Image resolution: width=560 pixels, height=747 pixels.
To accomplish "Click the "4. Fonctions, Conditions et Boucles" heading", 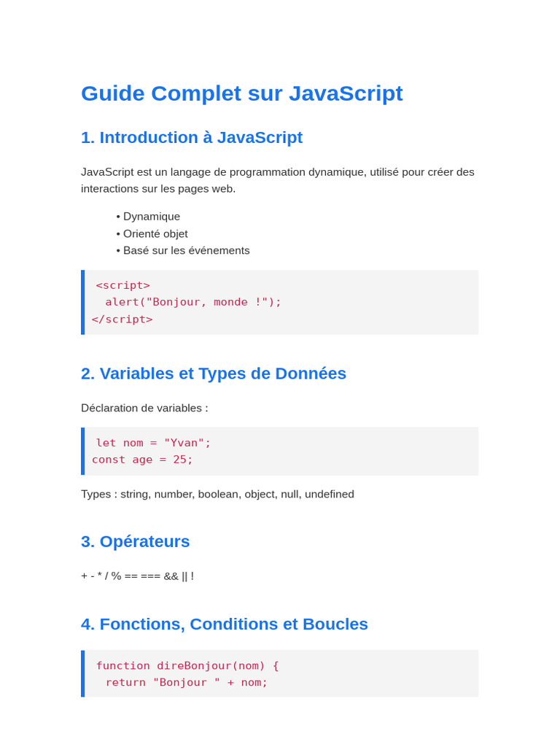I will point(224,624).
